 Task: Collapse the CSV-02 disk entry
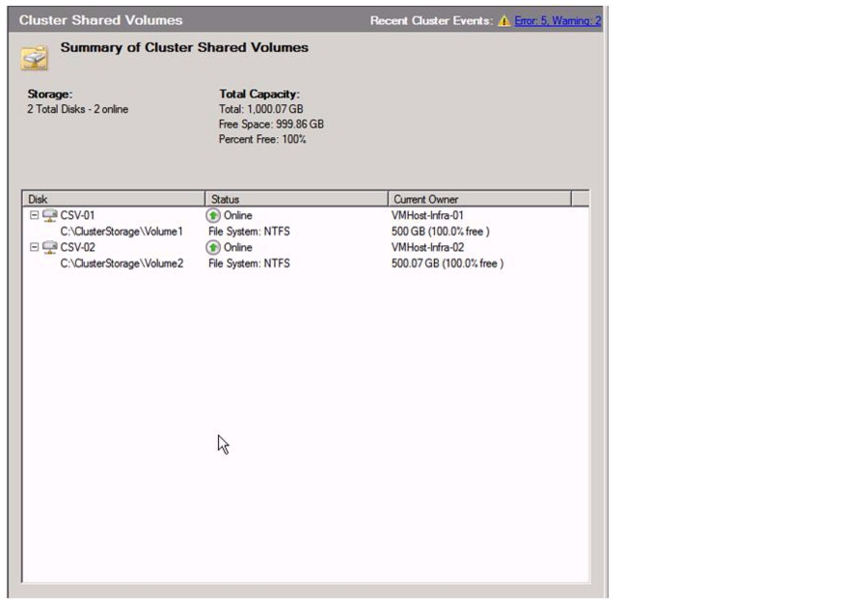[x=35, y=247]
